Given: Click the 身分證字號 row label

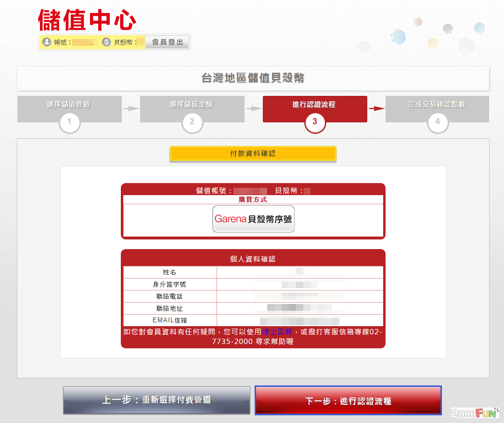Looking at the screenshot, I should point(169,284).
